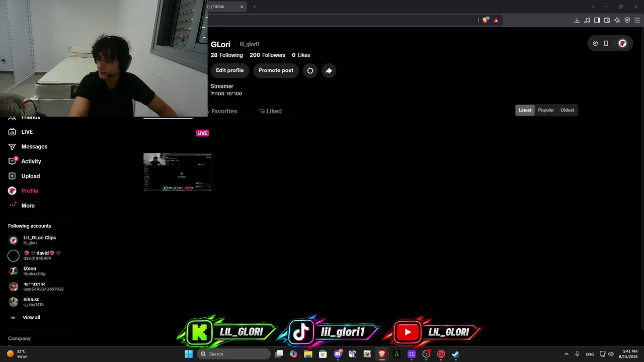The height and width of the screenshot is (362, 644).
Task: Sort videos by Oldest
Action: [x=567, y=110]
